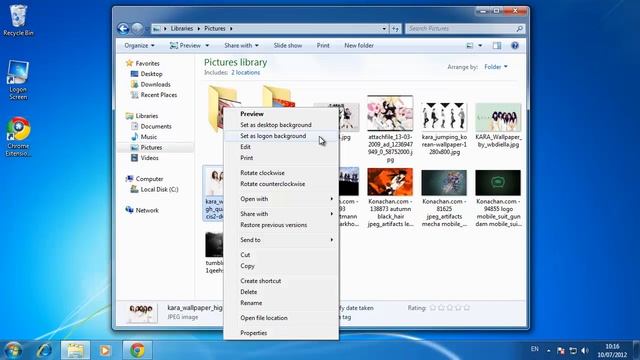640x360 pixels.
Task: Click the EN language indicator
Action: tap(534, 349)
